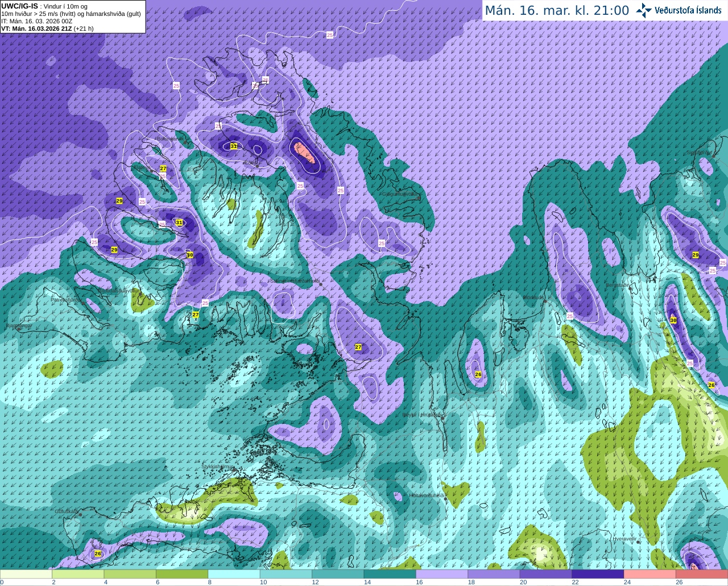Click the Bjargtangar station label

[18, 326]
